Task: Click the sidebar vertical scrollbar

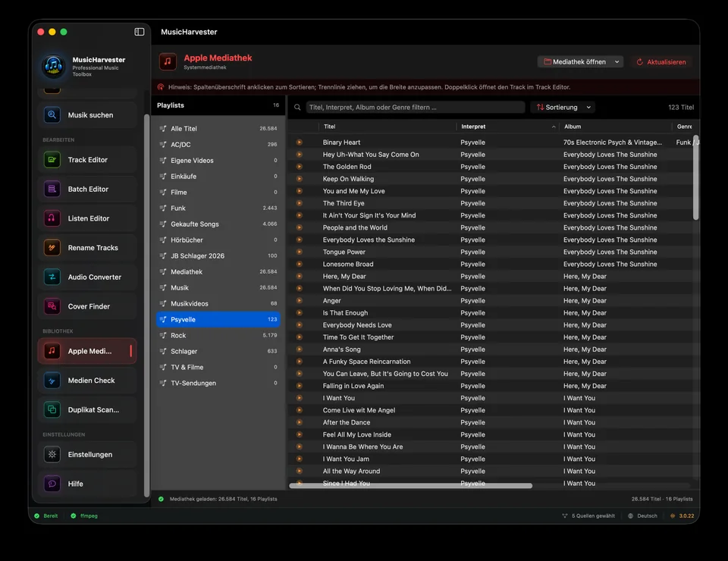Action: tap(146, 306)
